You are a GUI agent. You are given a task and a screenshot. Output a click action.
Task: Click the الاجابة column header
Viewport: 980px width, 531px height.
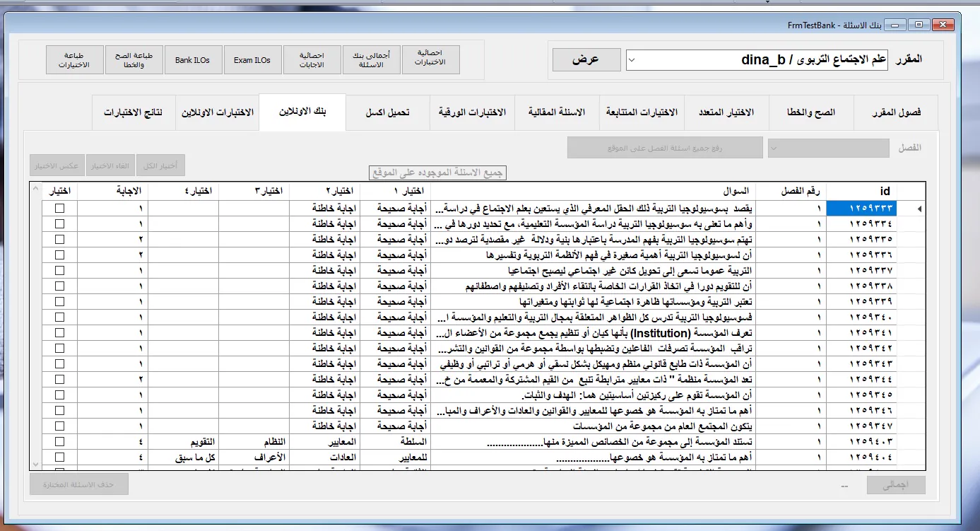click(112, 191)
